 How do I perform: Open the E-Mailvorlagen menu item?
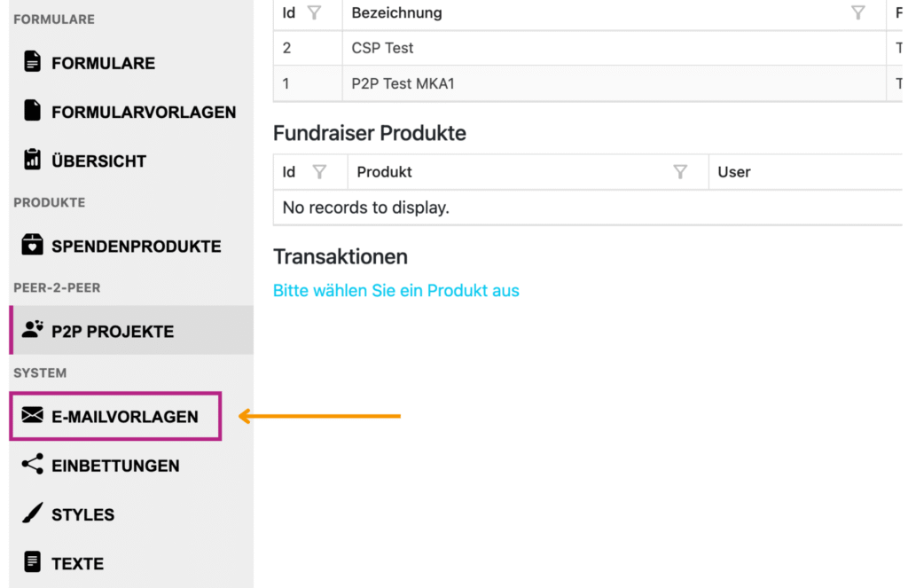point(124,416)
